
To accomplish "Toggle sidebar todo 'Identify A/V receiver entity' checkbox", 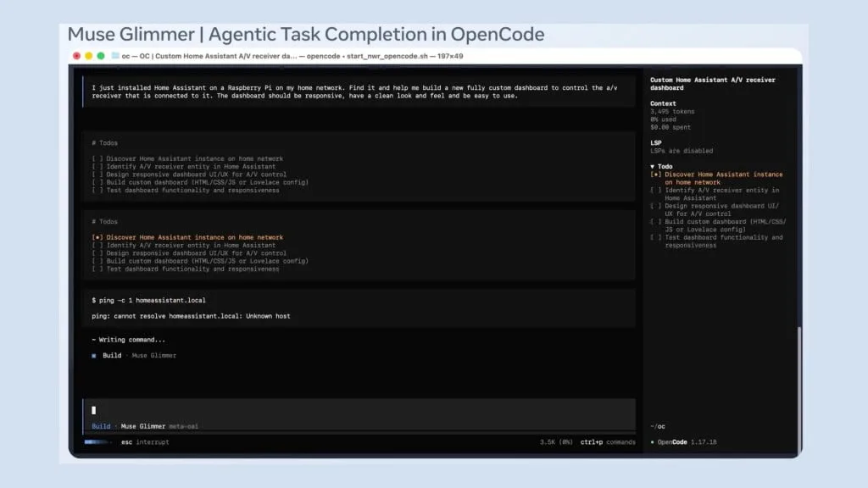I will (655, 191).
